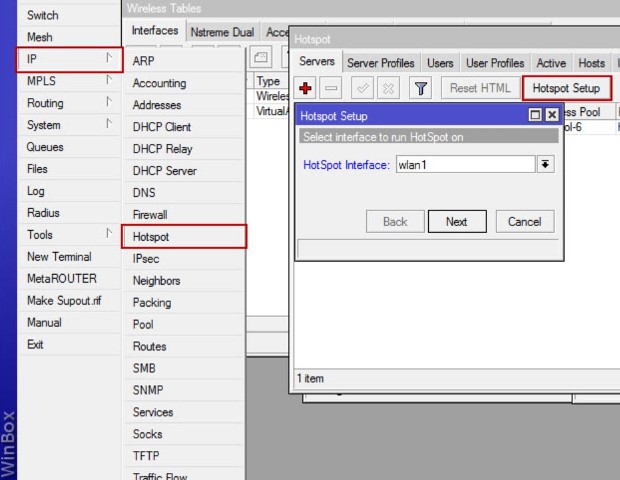This screenshot has height=480, width=620.
Task: Open the Hosts tab
Action: [x=592, y=63]
